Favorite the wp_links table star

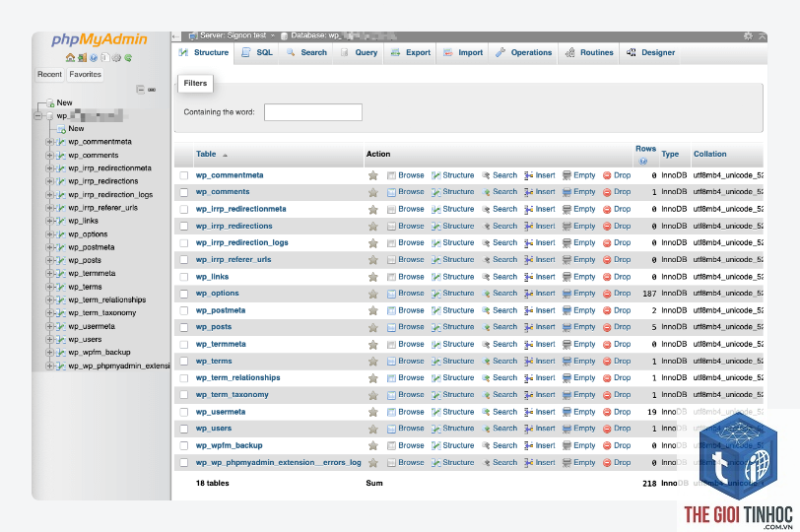click(x=373, y=277)
